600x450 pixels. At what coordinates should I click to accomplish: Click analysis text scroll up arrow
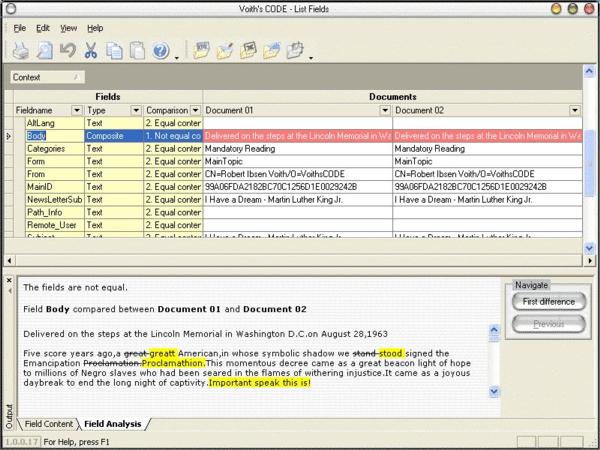click(494, 329)
